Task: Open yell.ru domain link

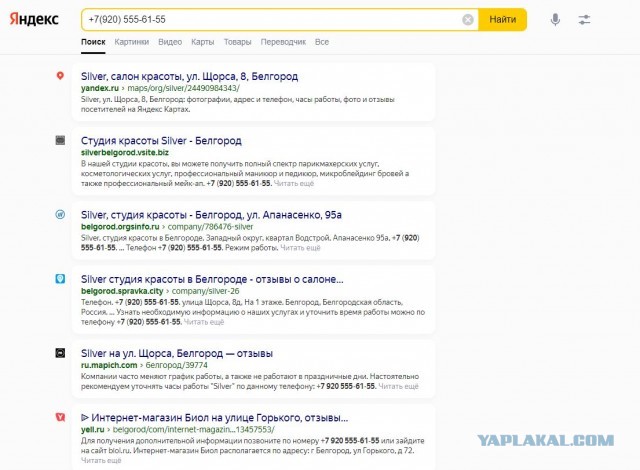Action: 93,430
